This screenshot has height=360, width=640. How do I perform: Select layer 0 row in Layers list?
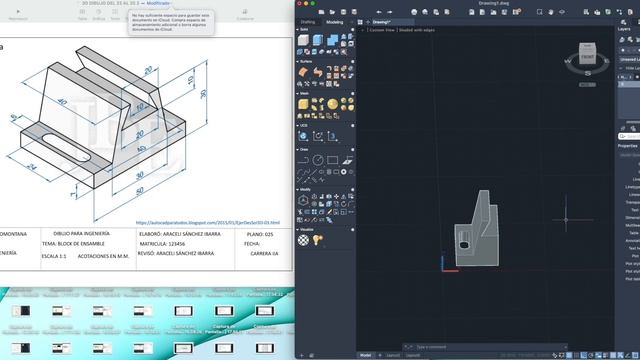point(629,84)
